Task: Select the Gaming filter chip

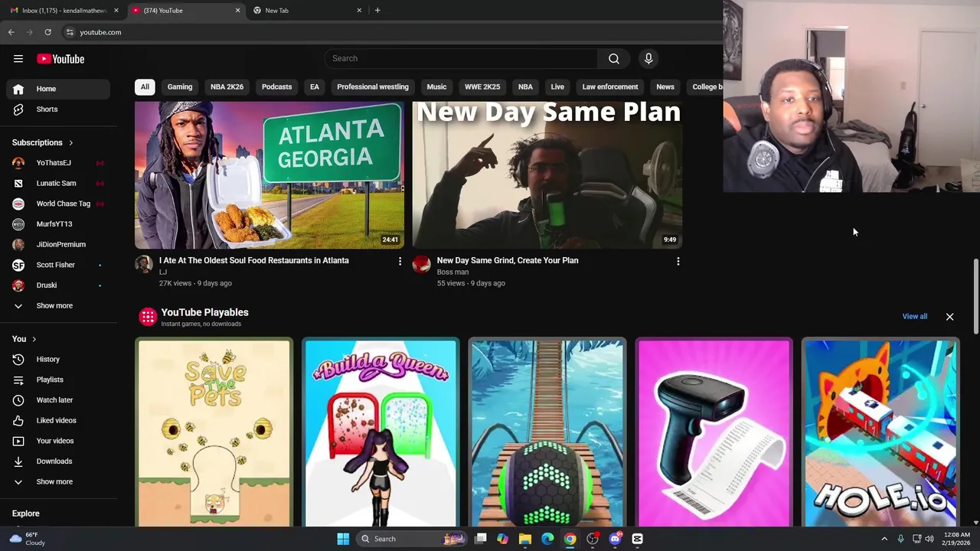Action: 180,86
